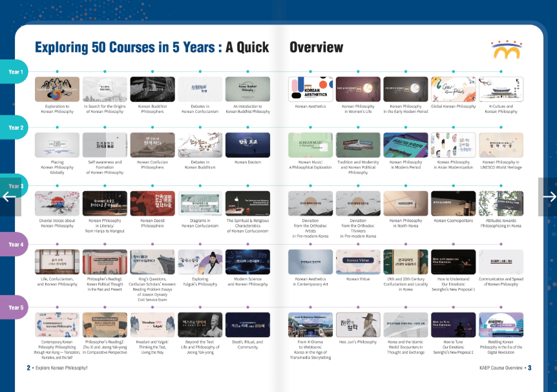
Task: Select the Year 2 tab
Action: coord(14,127)
